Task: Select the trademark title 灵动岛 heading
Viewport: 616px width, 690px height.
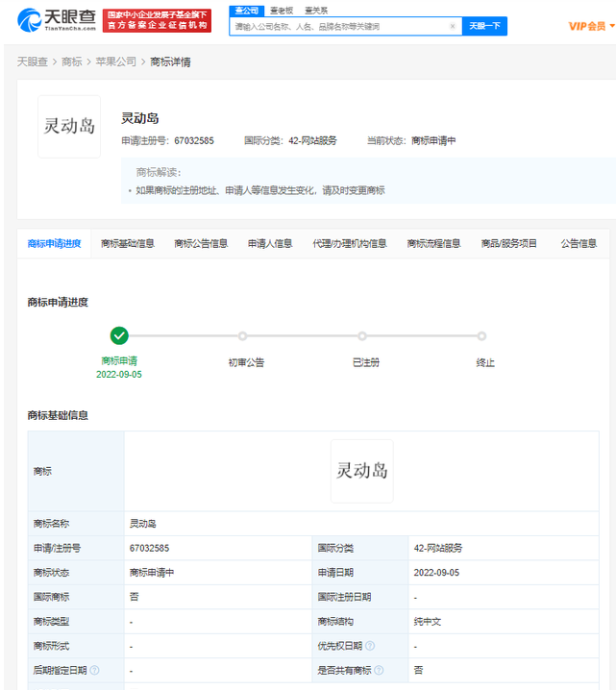Action: click(140, 118)
